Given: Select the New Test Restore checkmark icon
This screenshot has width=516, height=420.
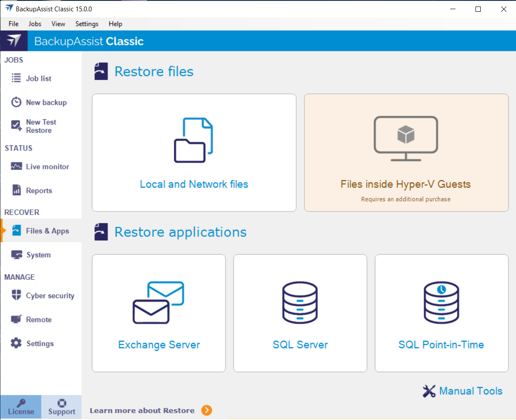Looking at the screenshot, I should [16, 126].
